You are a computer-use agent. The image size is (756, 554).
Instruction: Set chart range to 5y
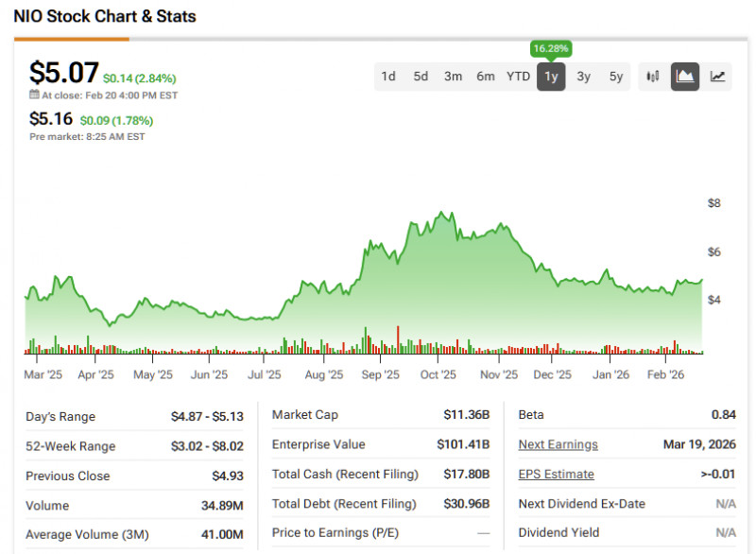[616, 77]
